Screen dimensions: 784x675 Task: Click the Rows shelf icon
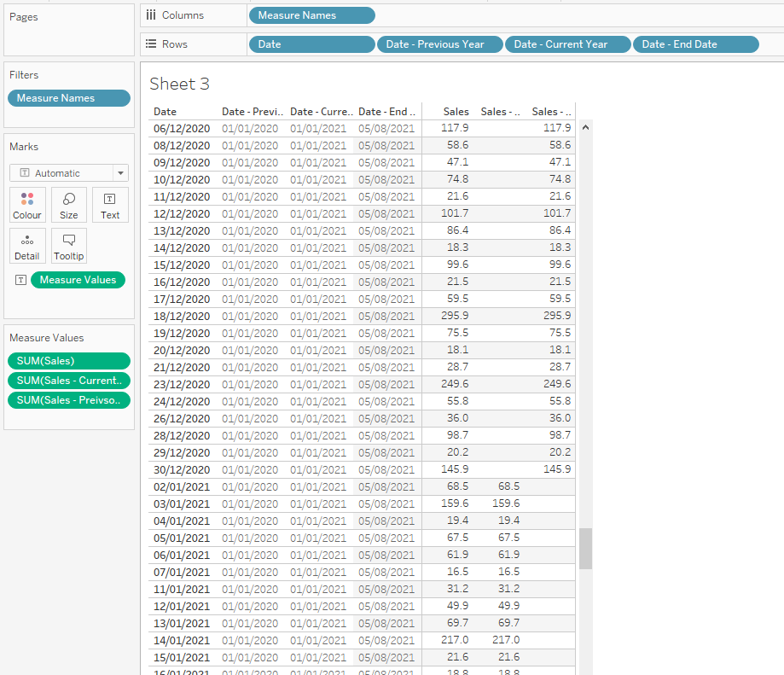click(x=151, y=44)
